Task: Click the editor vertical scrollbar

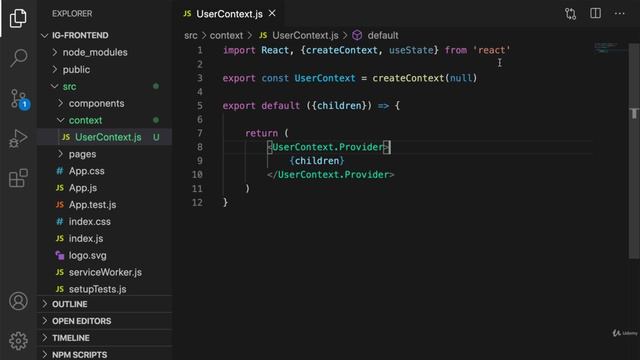Action: click(x=634, y=151)
